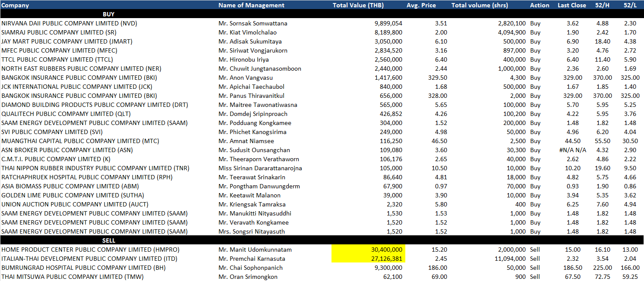The width and height of the screenshot is (644, 281).
Task: Select the Total Value (THB) header
Action: tap(358, 5)
